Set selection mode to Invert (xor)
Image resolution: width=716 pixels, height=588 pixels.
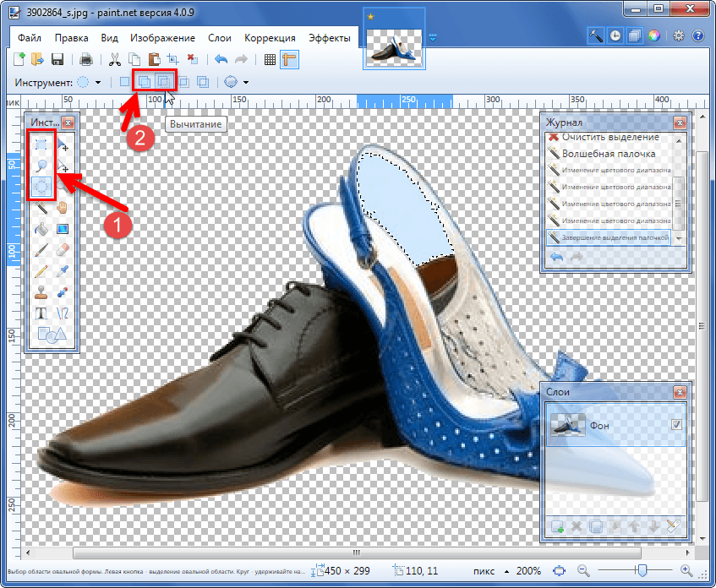[x=203, y=82]
